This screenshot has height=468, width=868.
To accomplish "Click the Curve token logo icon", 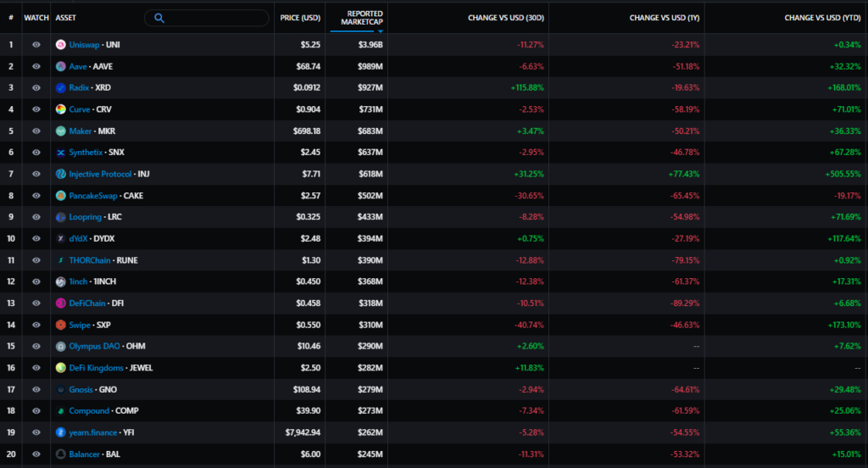I will pyautogui.click(x=61, y=109).
